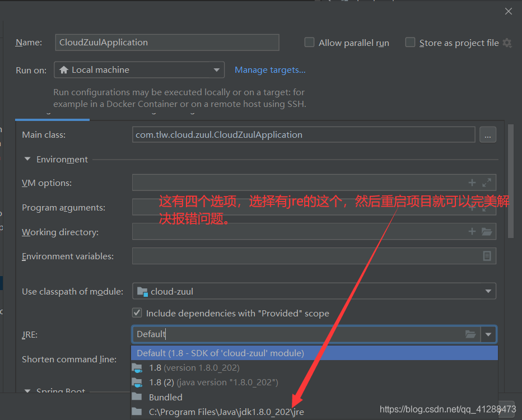Click the folder icon beside Bundled
Viewport: 522px width, 420px height.
(x=137, y=396)
